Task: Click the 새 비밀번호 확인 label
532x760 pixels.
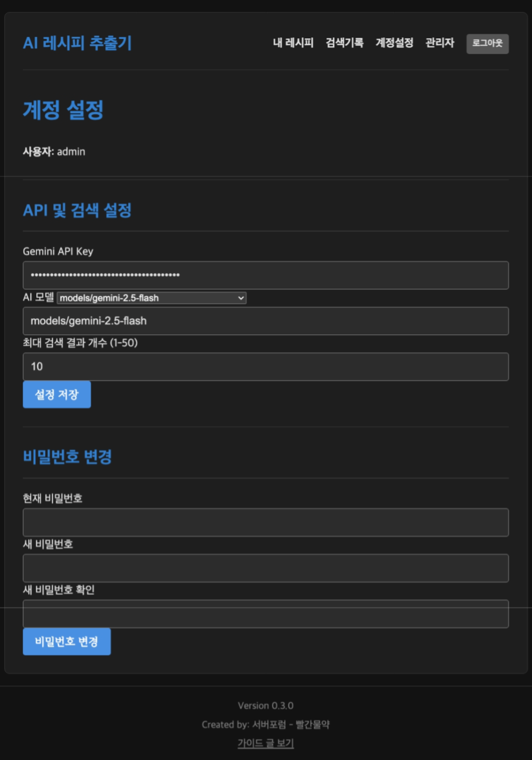Action: point(59,590)
